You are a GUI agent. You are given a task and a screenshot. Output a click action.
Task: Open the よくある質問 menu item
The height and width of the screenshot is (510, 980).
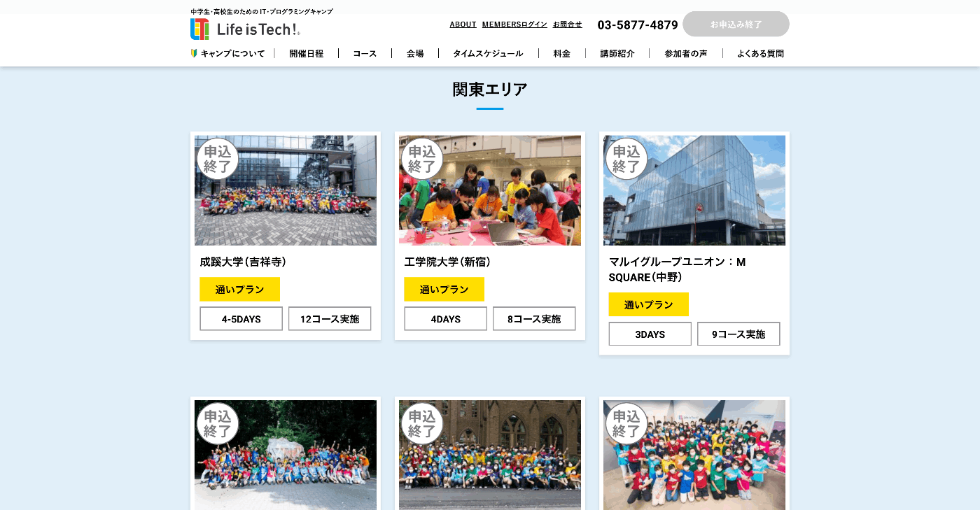(760, 53)
